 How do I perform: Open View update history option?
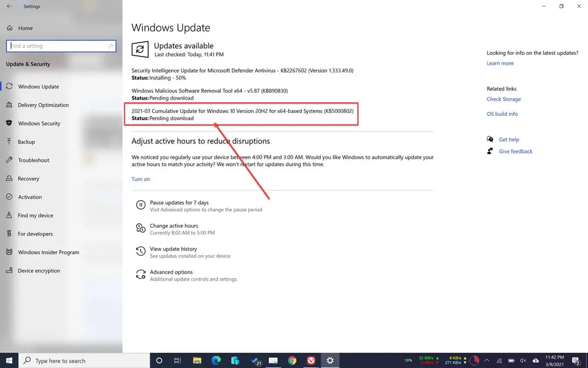190,252
